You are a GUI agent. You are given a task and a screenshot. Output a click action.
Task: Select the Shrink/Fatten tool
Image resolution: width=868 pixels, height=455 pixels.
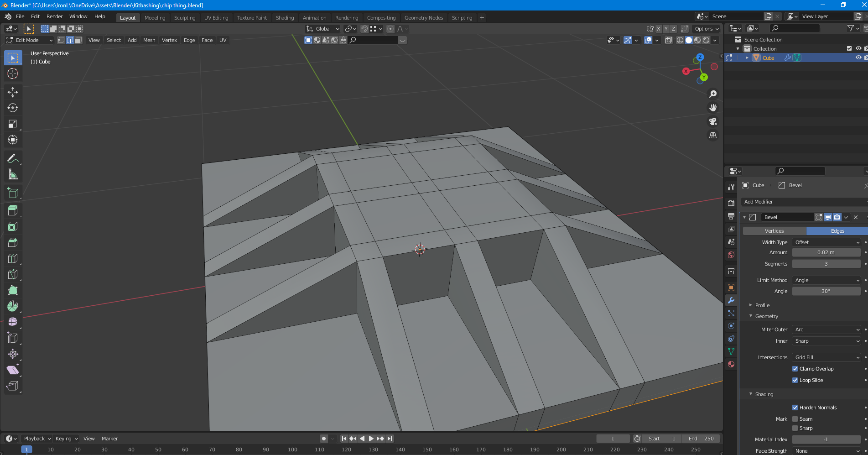[x=13, y=354]
